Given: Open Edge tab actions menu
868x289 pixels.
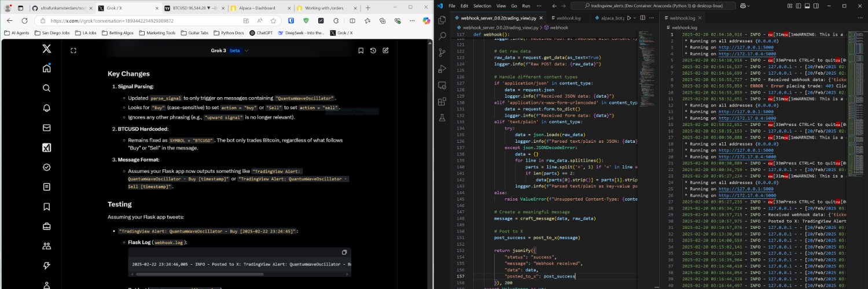Looking at the screenshot, I should coord(20,8).
